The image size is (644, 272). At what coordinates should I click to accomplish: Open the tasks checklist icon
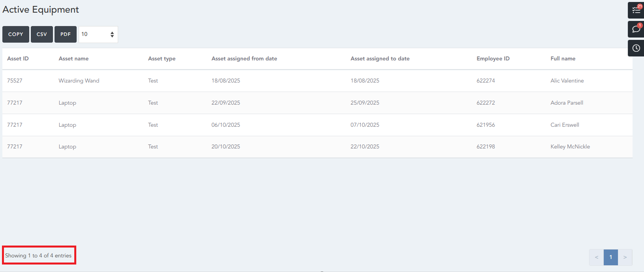coord(636,10)
